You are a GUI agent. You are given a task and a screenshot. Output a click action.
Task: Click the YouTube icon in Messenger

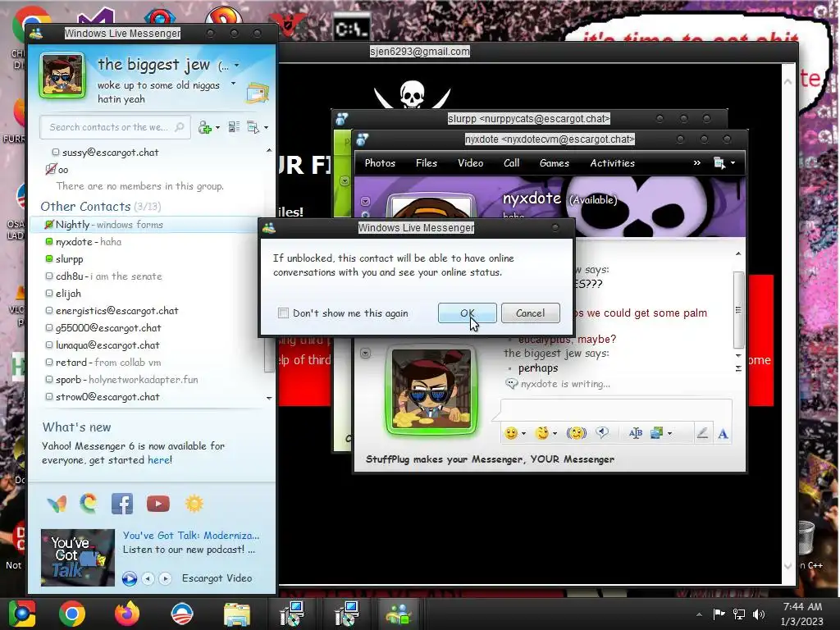[x=158, y=504]
